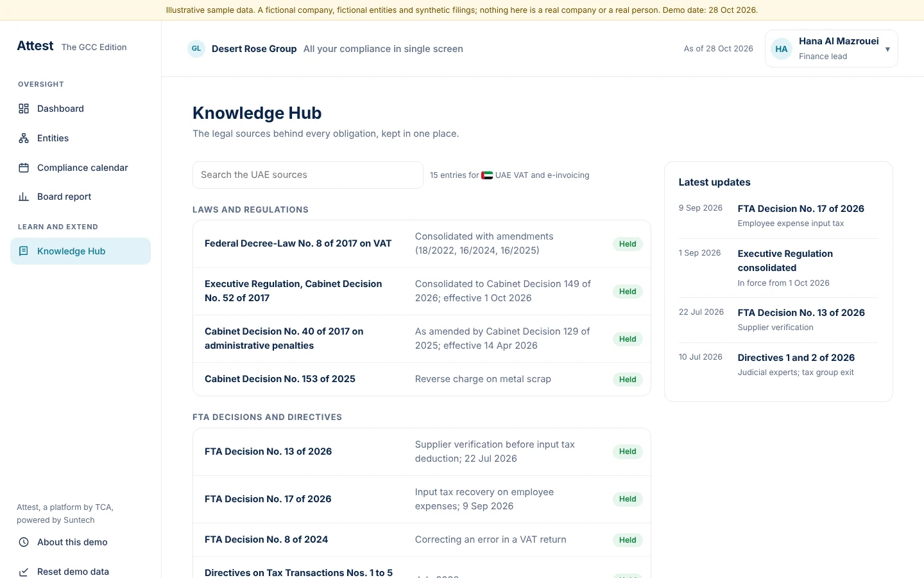924x578 pixels.
Task: Click the Knowledge Hub document icon
Action: point(24,251)
